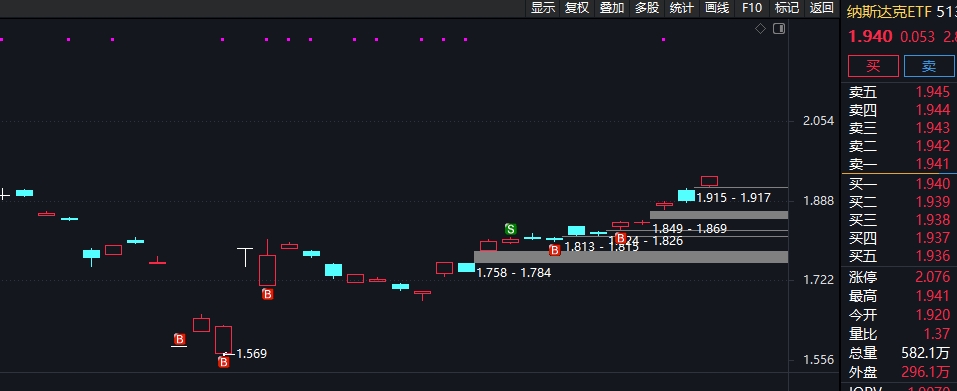The width and height of the screenshot is (957, 391).
Task: Click 量比 volume ratio 1.37
Action: [937, 334]
